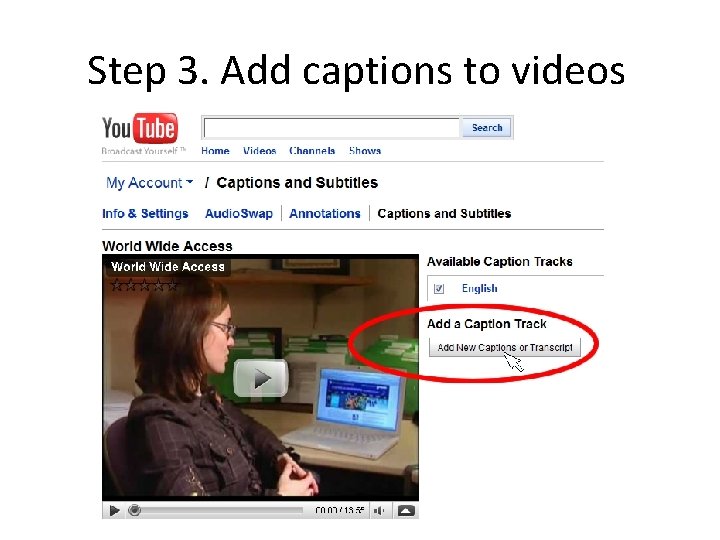Rate video using the star icons
This screenshot has height=540, width=720.
pyautogui.click(x=144, y=285)
